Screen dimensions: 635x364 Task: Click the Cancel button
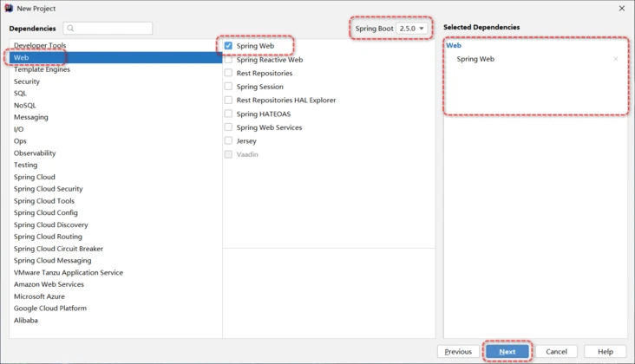(556, 352)
